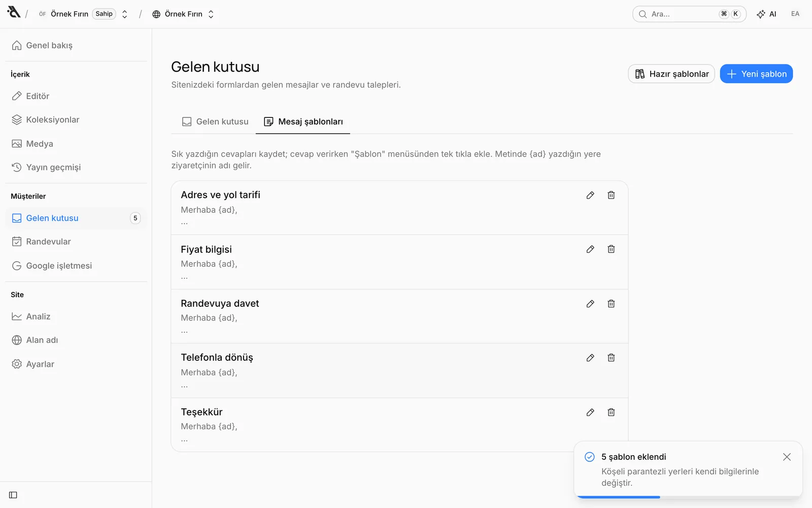Image resolution: width=812 pixels, height=508 pixels.
Task: Go to Genel bakış
Action: point(76,45)
